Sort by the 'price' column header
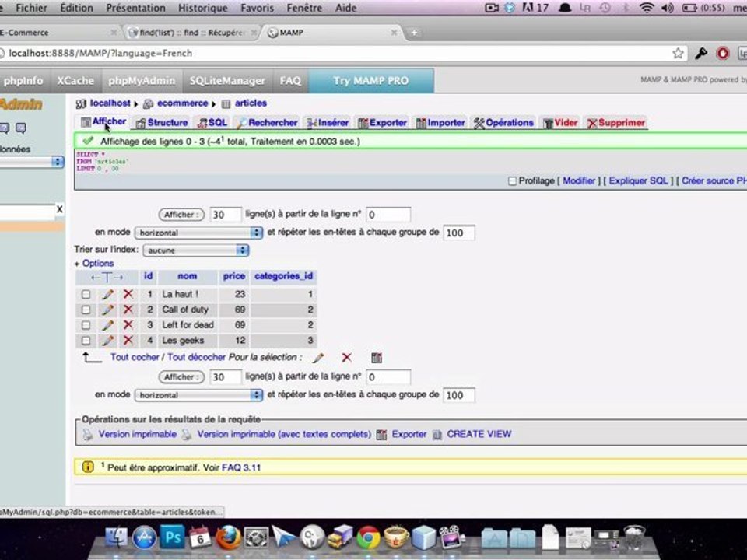This screenshot has height=560, width=747. point(234,276)
